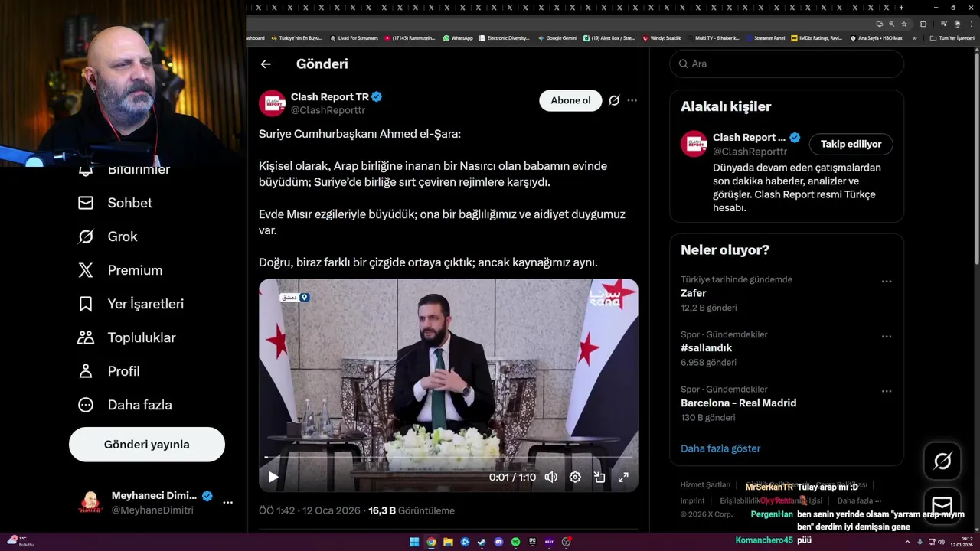Open Multi TV bookmark
The width and height of the screenshot is (980, 551).
click(x=713, y=37)
